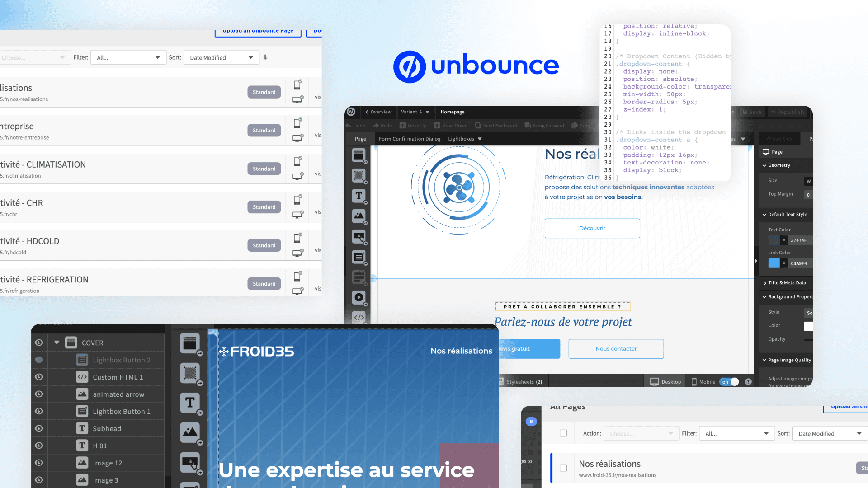Image resolution: width=868 pixels, height=488 pixels.
Task: Select the Video widget in editor toolbar
Action: coord(359,297)
